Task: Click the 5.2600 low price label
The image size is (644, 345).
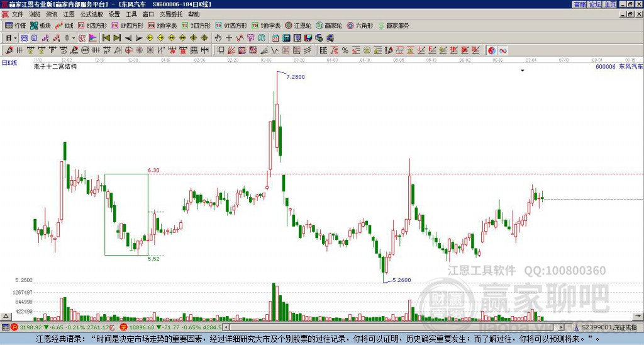Action: pos(402,280)
